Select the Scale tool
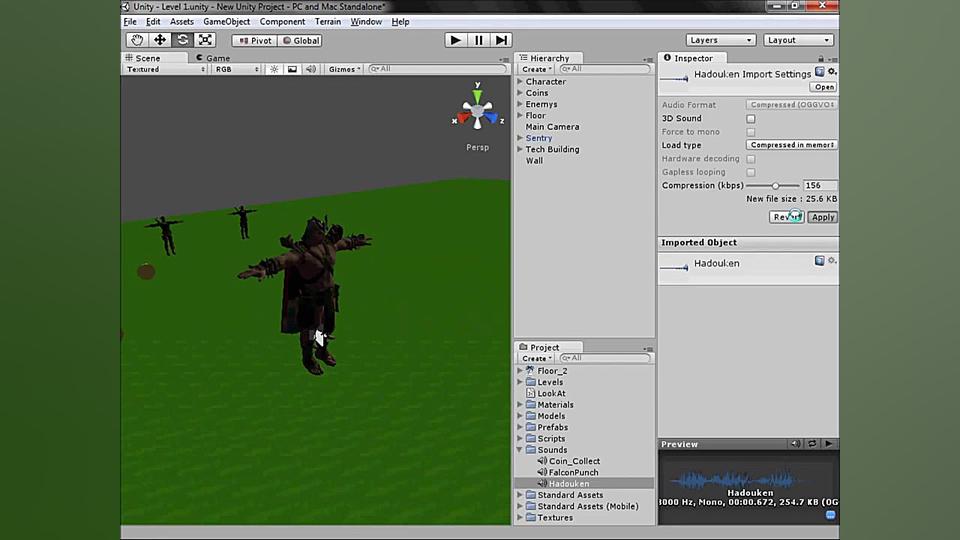 (x=205, y=40)
